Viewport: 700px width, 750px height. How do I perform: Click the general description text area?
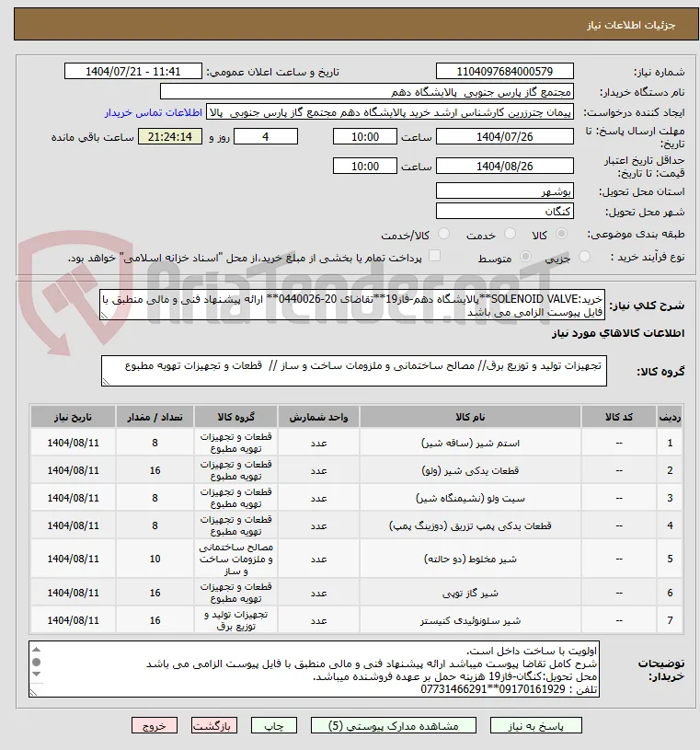[x=352, y=305]
